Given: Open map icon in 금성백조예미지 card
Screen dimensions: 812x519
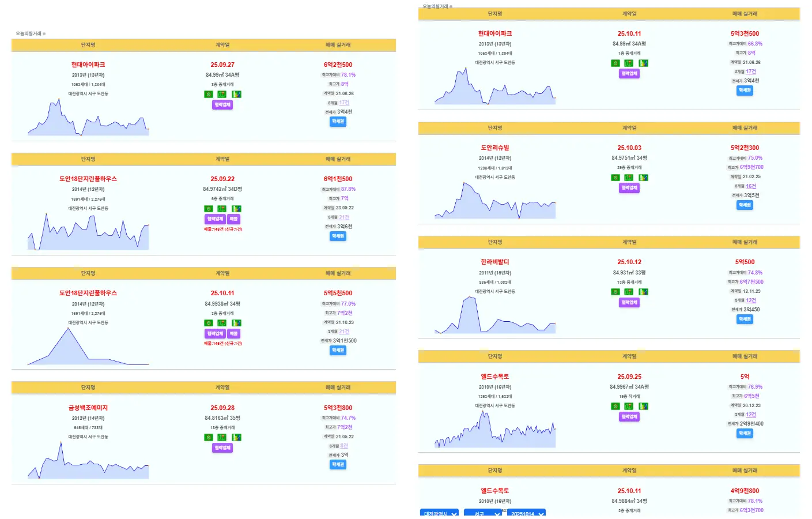Looking at the screenshot, I should pyautogui.click(x=222, y=438).
